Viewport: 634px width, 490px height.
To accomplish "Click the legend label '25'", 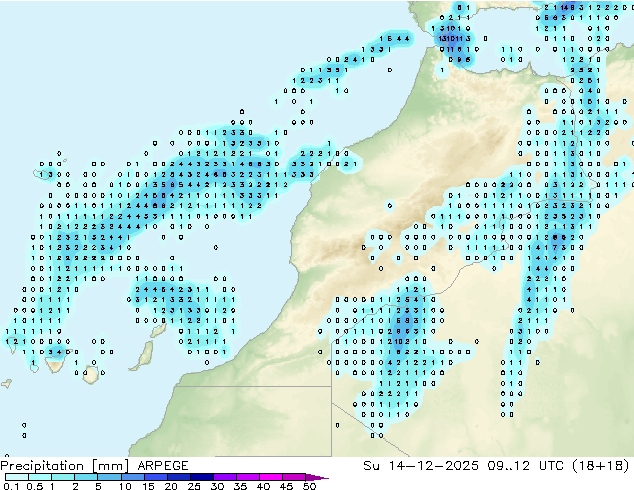I will click(x=194, y=486).
